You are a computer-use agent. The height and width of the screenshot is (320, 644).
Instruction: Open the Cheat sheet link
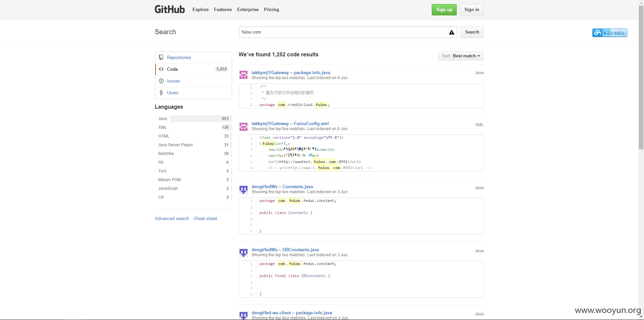(x=205, y=219)
